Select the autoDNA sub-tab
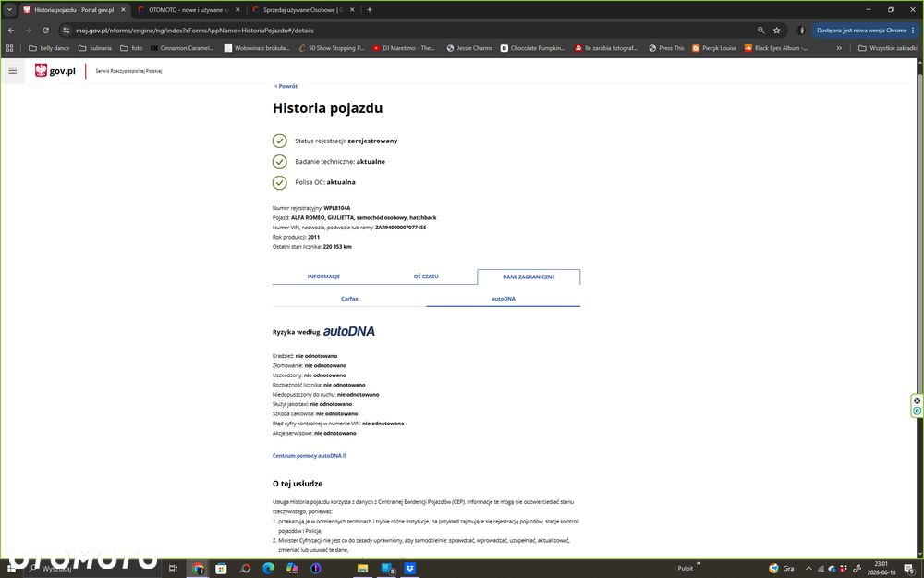This screenshot has width=924, height=578. point(504,299)
